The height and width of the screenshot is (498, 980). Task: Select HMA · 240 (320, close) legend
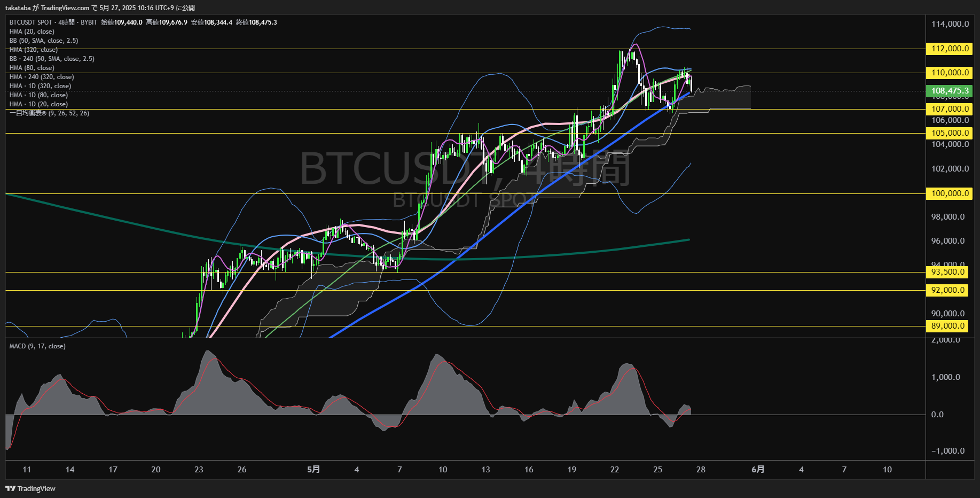pyautogui.click(x=42, y=77)
